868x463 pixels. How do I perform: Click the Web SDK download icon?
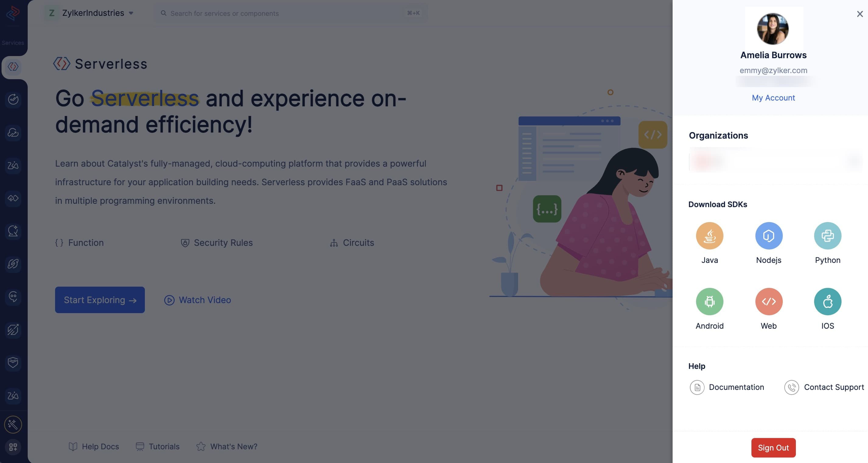click(x=769, y=301)
